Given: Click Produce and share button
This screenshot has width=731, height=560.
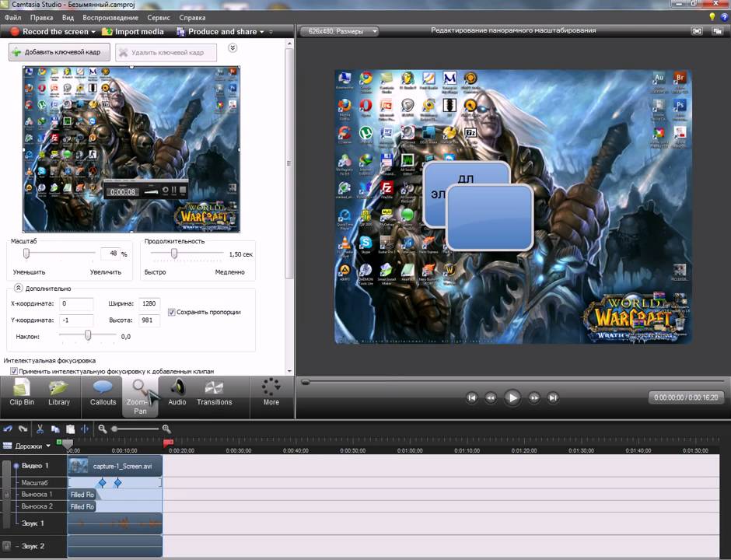Looking at the screenshot, I should 217,32.
